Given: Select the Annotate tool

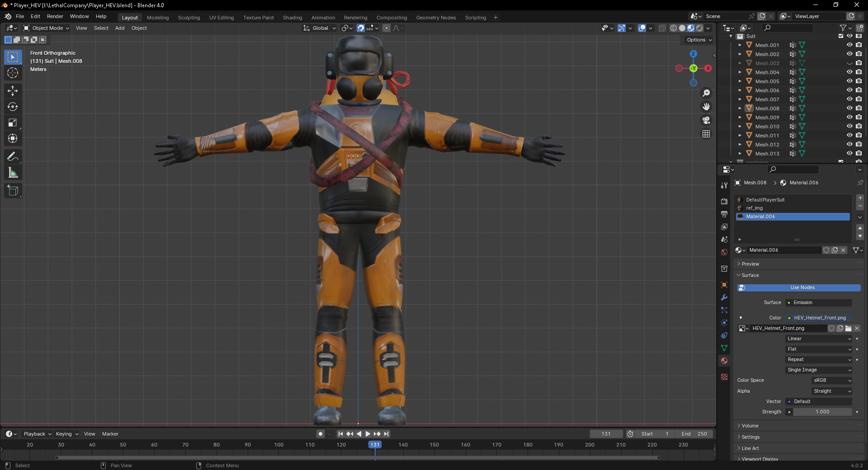Looking at the screenshot, I should pos(13,157).
